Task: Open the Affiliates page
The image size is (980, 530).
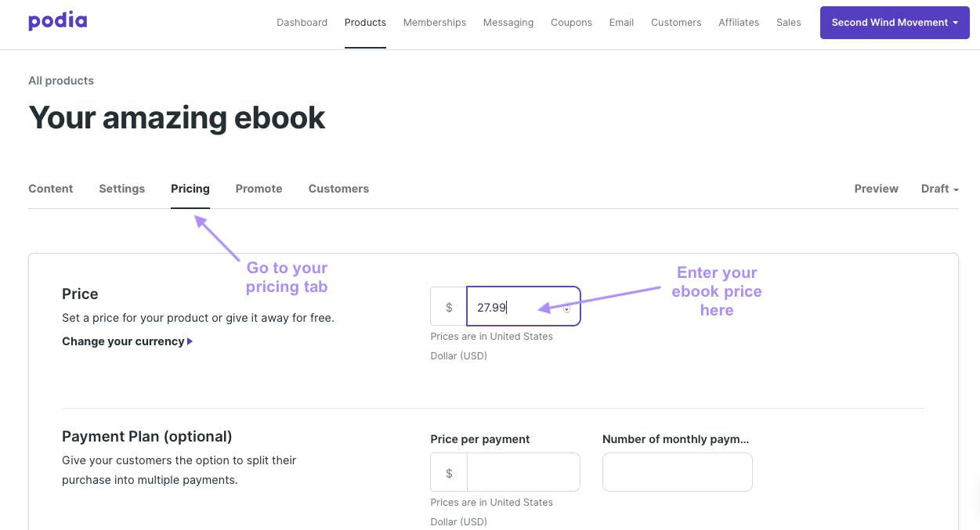Action: click(x=739, y=23)
